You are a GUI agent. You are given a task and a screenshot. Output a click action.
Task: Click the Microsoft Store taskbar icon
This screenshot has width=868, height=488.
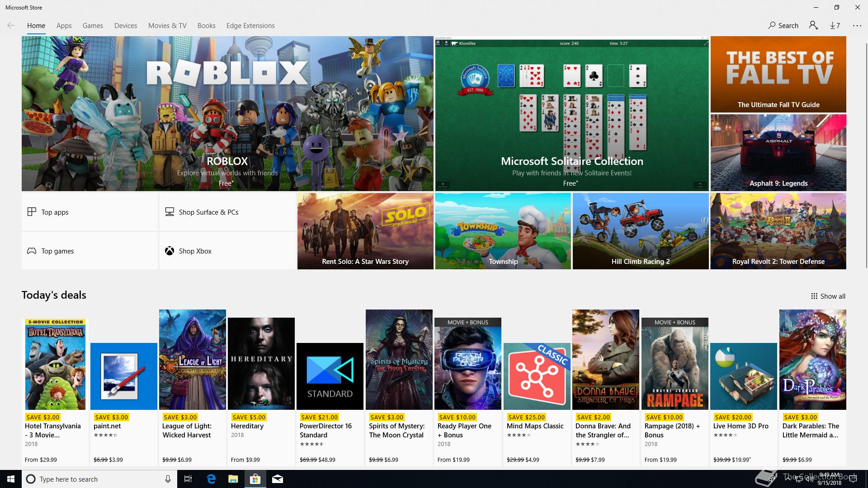tap(255, 479)
